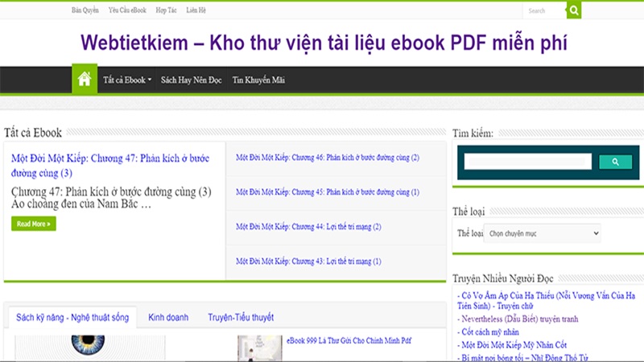Open the Chọn chuyên mục category dropdown
This screenshot has height=362, width=644.
point(542,233)
